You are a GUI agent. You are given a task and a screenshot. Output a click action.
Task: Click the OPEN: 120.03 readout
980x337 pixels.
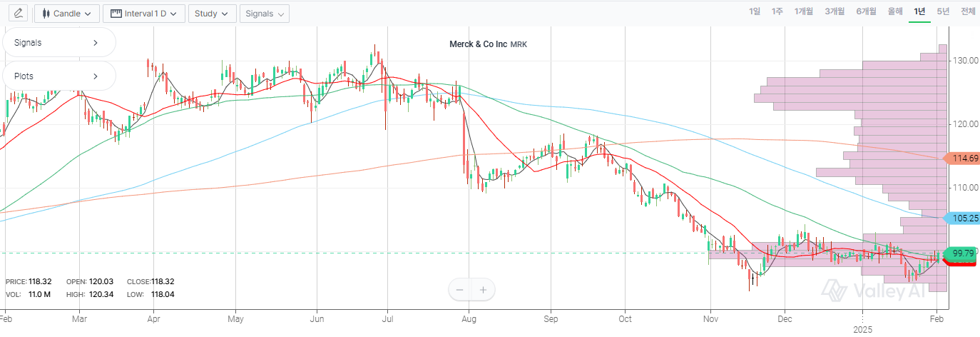[x=89, y=282]
